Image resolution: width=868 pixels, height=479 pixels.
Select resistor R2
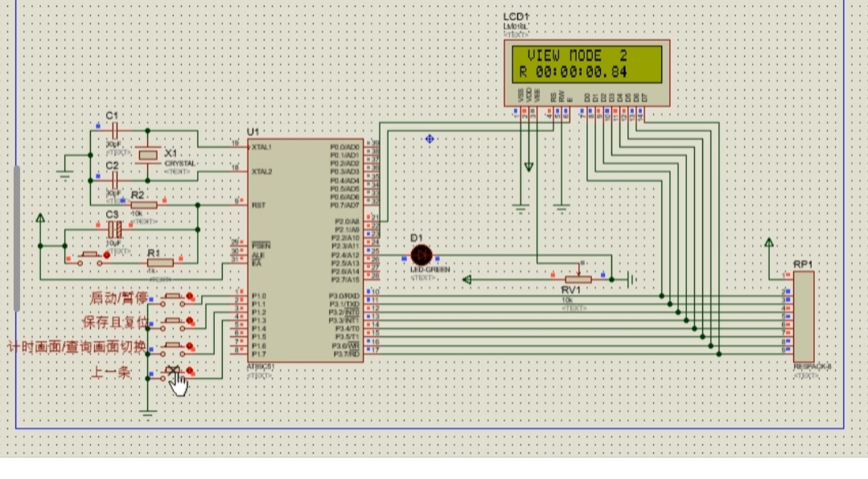pyautogui.click(x=144, y=205)
